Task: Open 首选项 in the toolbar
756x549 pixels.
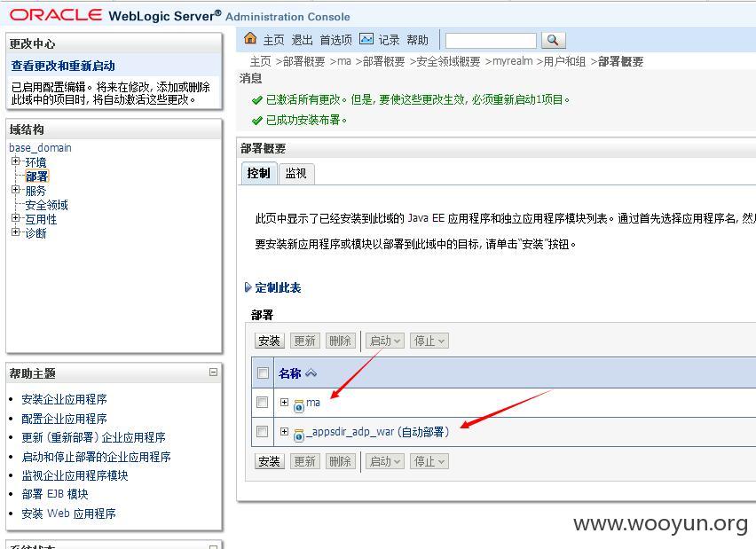Action: [336, 40]
